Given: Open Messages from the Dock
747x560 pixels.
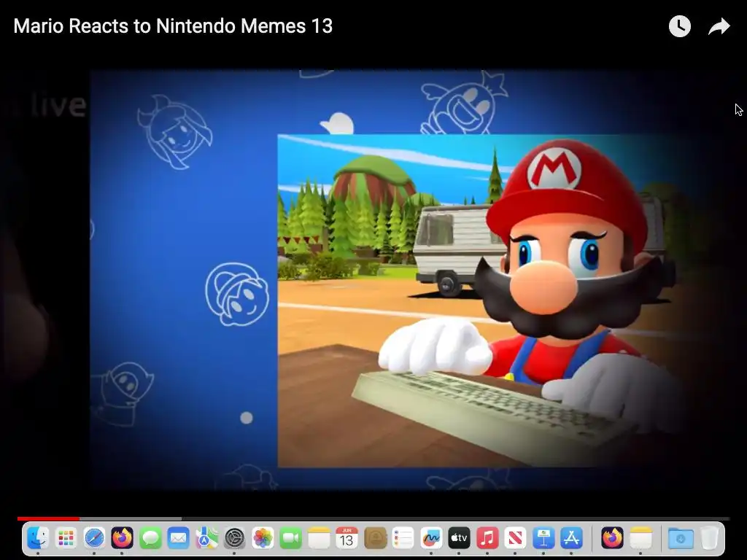Looking at the screenshot, I should click(150, 538).
